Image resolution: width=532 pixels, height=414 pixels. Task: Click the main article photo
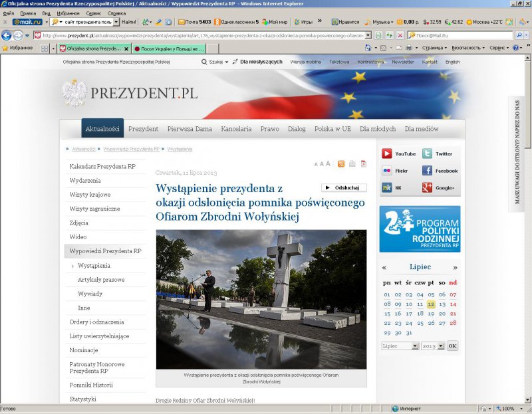pyautogui.click(x=261, y=300)
